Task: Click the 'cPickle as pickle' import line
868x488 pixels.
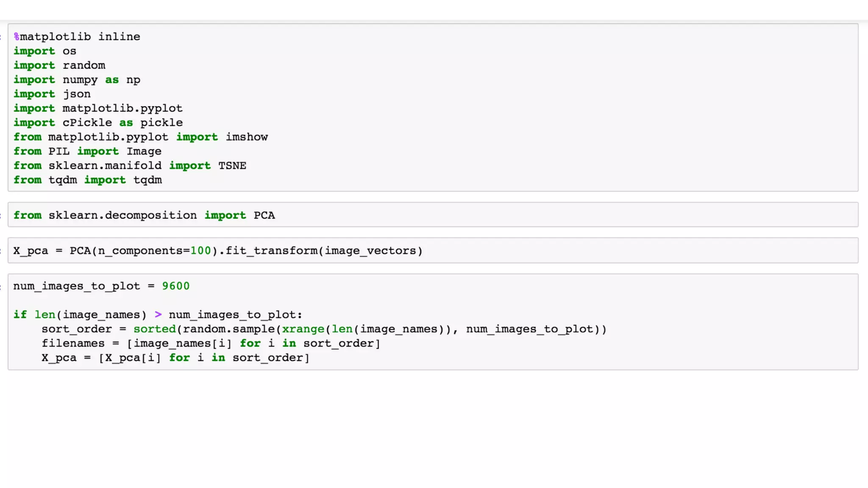Action: [98, 123]
